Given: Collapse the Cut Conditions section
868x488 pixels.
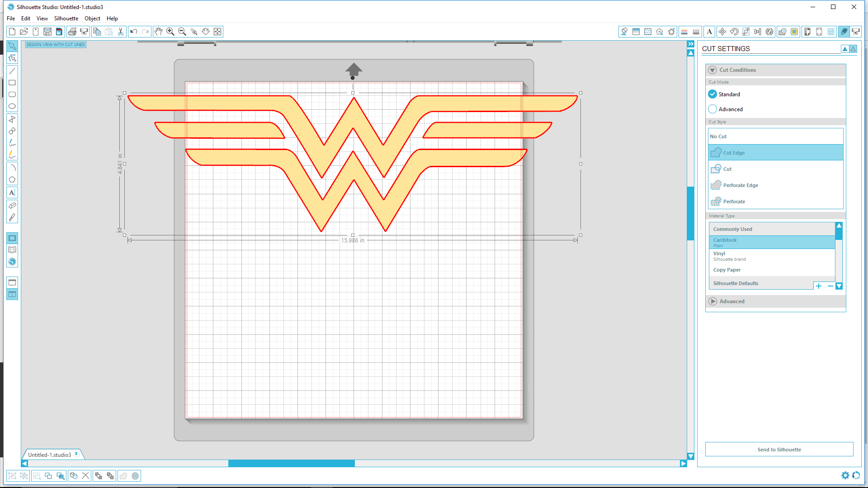Looking at the screenshot, I should click(x=712, y=70).
